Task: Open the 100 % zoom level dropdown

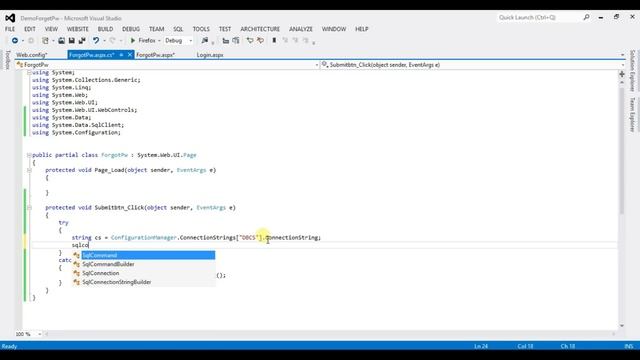Action: click(x=40, y=334)
